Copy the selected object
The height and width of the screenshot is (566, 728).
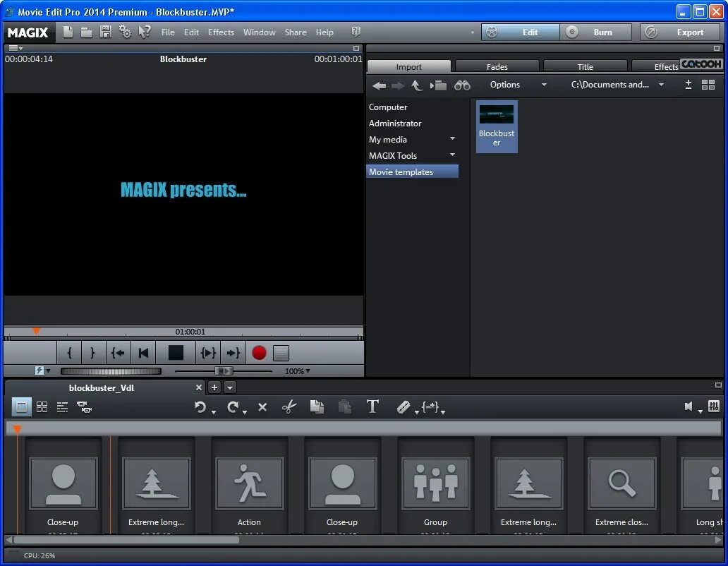point(317,407)
